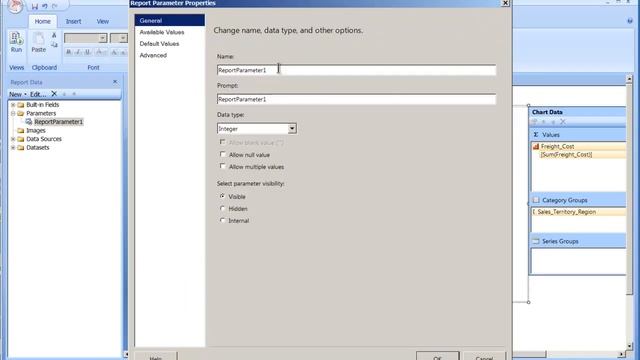Click the Built-in Fields folder icon
640x360 pixels.
point(21,105)
